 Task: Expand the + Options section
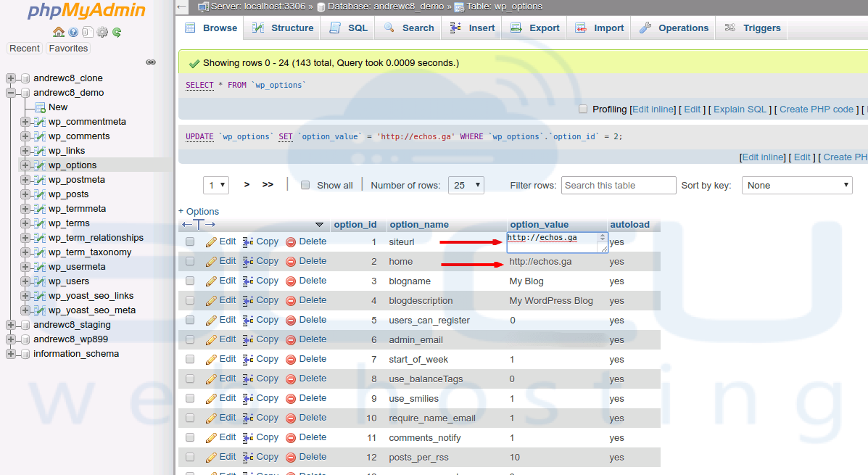[199, 212]
